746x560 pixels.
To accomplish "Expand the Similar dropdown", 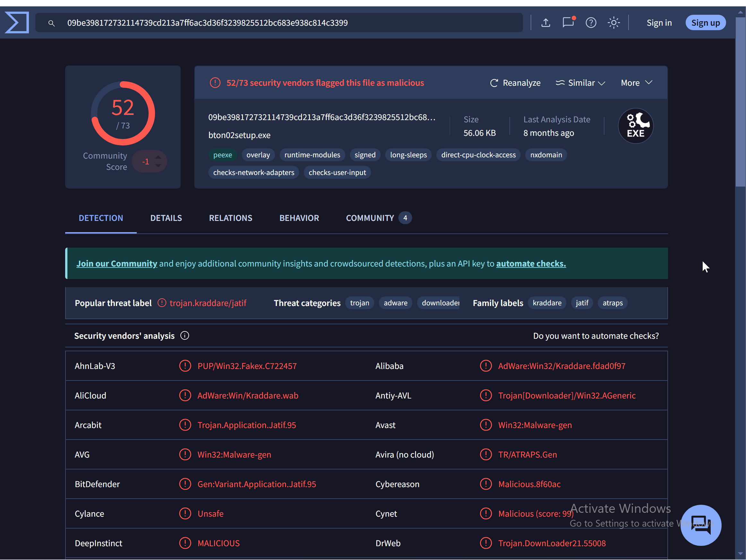I will point(580,83).
